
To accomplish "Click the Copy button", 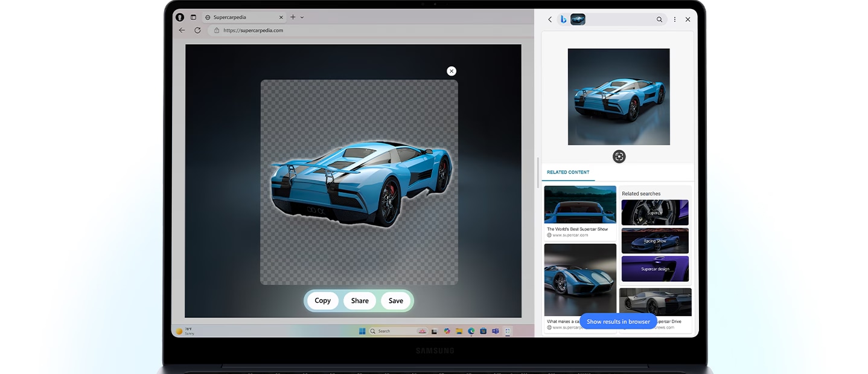I will coord(323,301).
